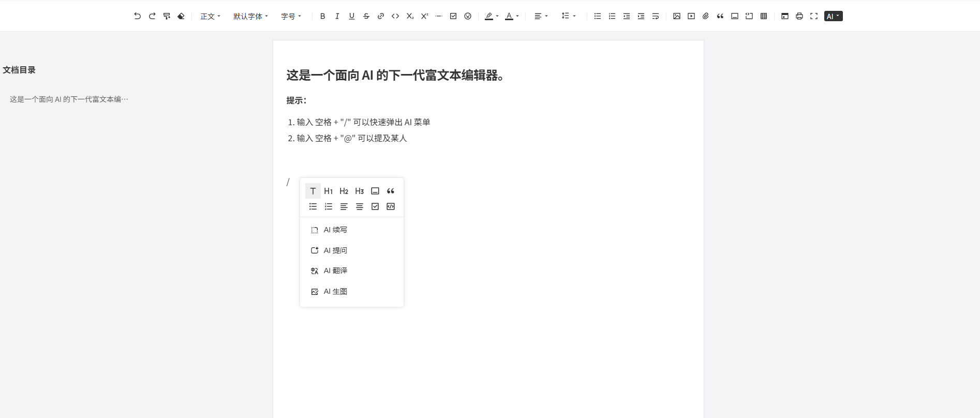Click code block icon in top toolbar
The width and height of the screenshot is (980, 418).
pos(749,16)
